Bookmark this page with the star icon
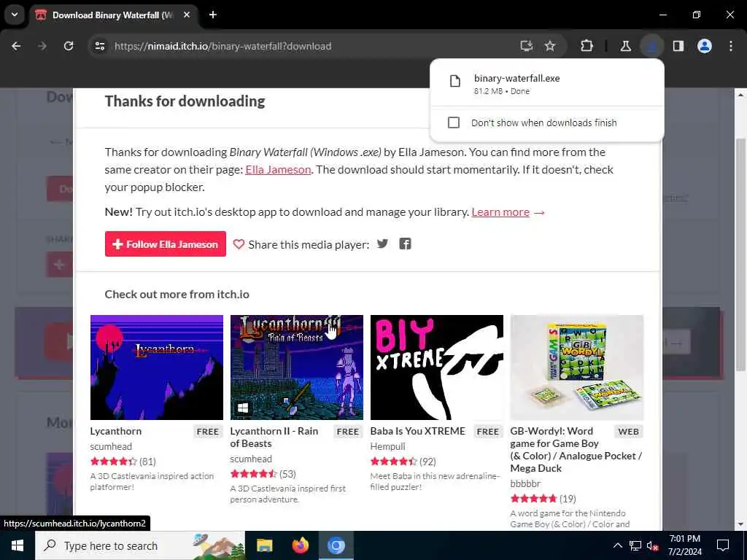 [550, 46]
